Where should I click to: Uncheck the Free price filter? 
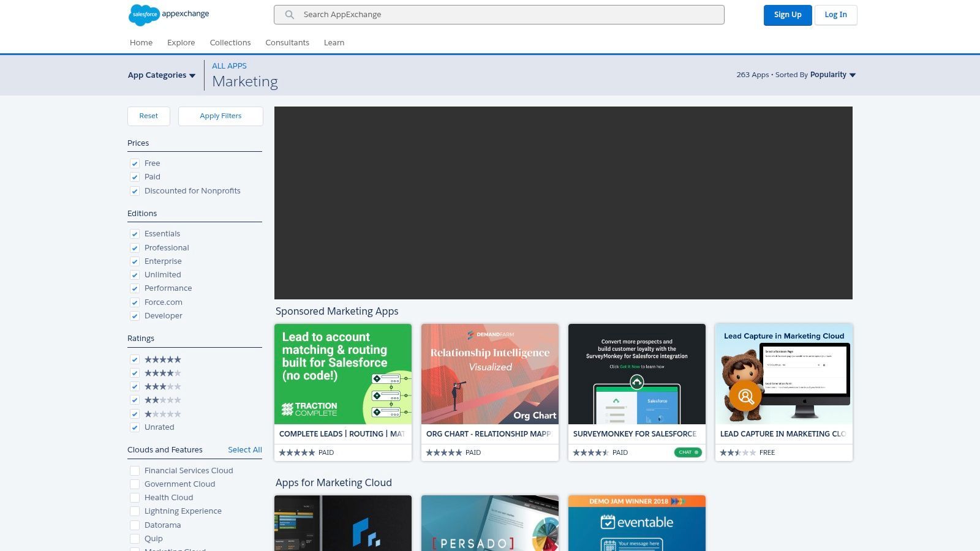coord(134,163)
